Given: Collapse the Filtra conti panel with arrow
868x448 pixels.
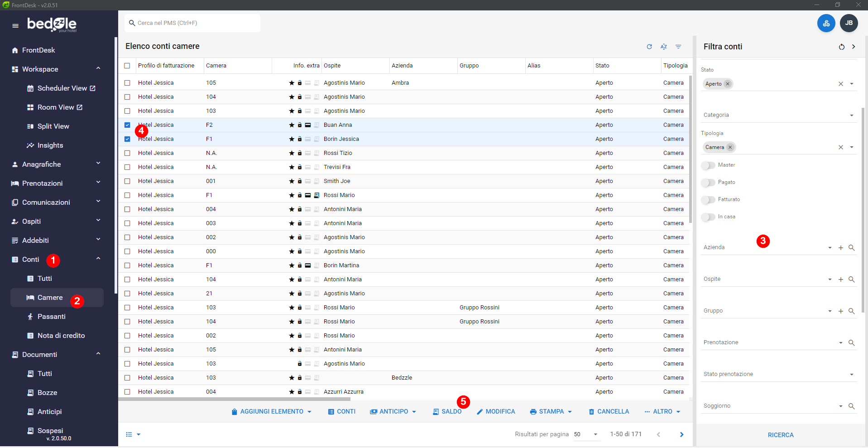Looking at the screenshot, I should 854,47.
